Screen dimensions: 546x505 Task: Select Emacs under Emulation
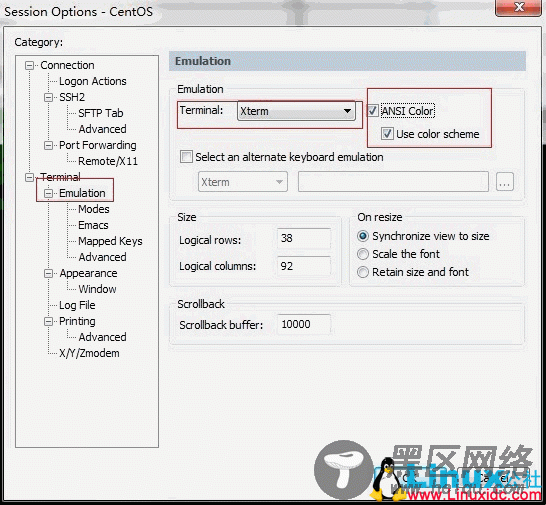[x=93, y=225]
